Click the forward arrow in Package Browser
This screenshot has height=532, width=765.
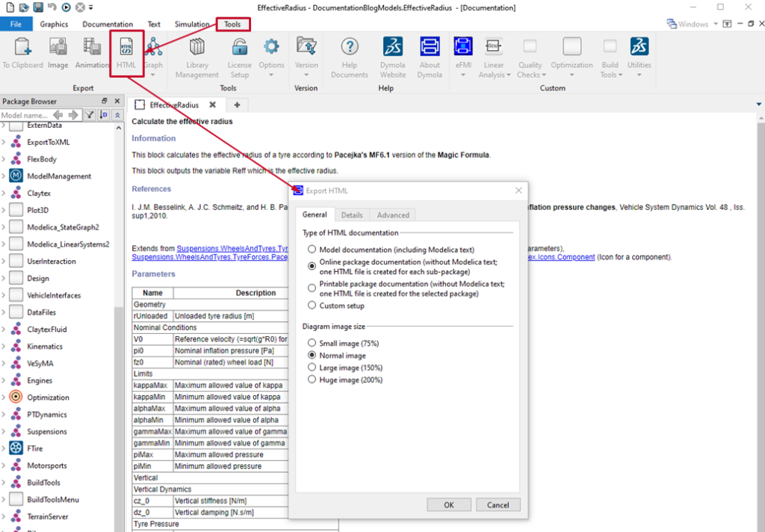click(73, 115)
